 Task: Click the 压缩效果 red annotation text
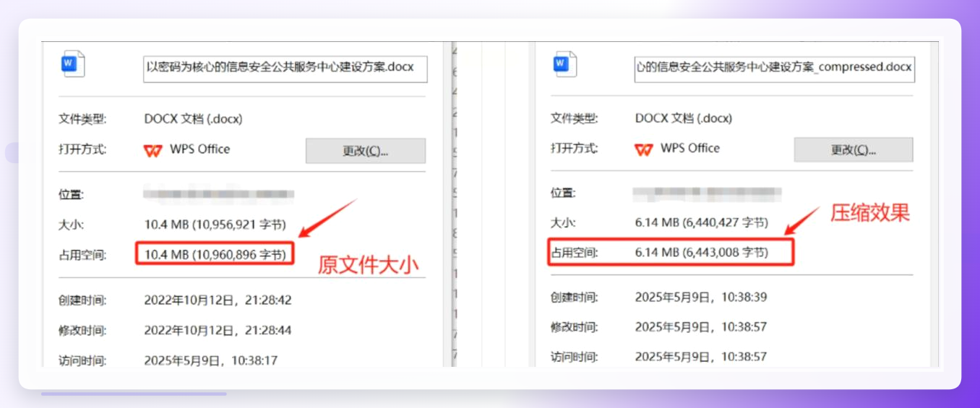tap(869, 212)
